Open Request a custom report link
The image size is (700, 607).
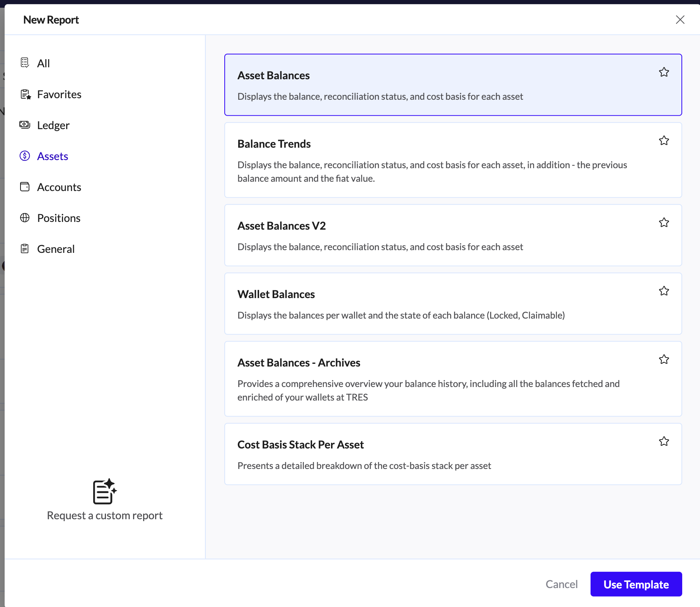(104, 515)
